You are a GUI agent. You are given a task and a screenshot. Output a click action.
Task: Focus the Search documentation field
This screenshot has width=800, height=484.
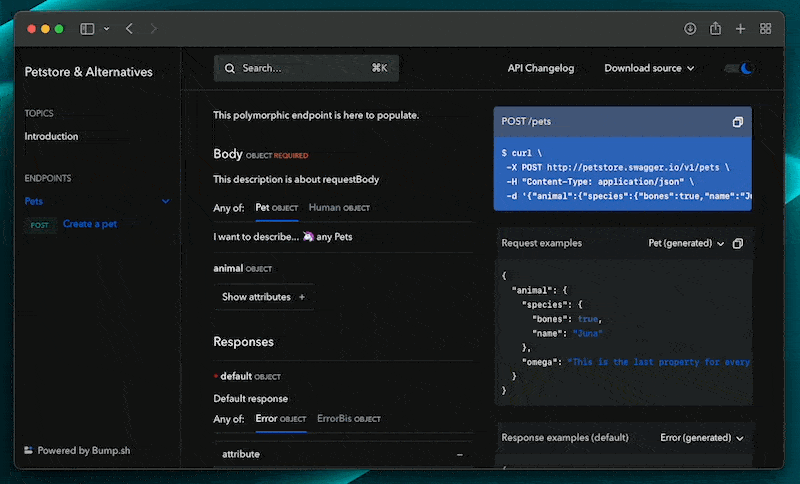pyautogui.click(x=306, y=68)
